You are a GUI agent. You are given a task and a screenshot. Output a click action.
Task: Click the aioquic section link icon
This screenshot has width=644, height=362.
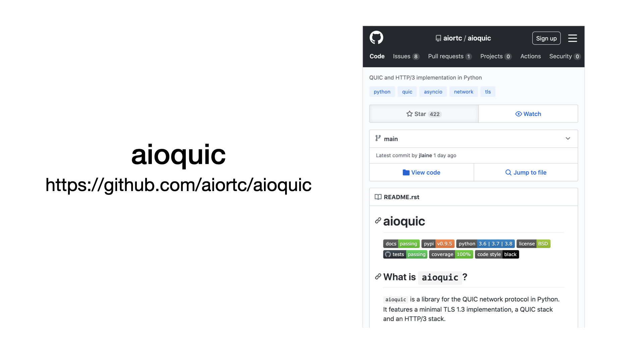tap(378, 221)
